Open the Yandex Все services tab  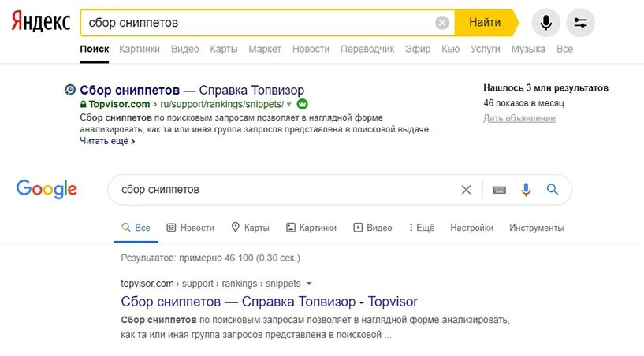(x=564, y=50)
